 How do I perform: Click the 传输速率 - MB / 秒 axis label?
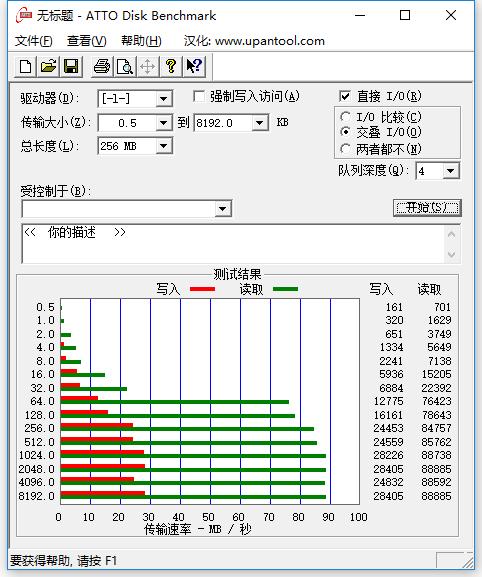pyautogui.click(x=198, y=530)
